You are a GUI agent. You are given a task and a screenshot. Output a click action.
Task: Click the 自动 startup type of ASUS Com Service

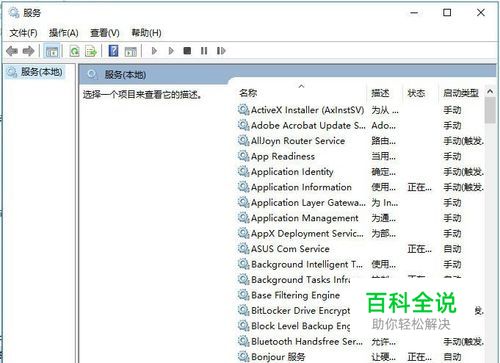click(x=452, y=249)
